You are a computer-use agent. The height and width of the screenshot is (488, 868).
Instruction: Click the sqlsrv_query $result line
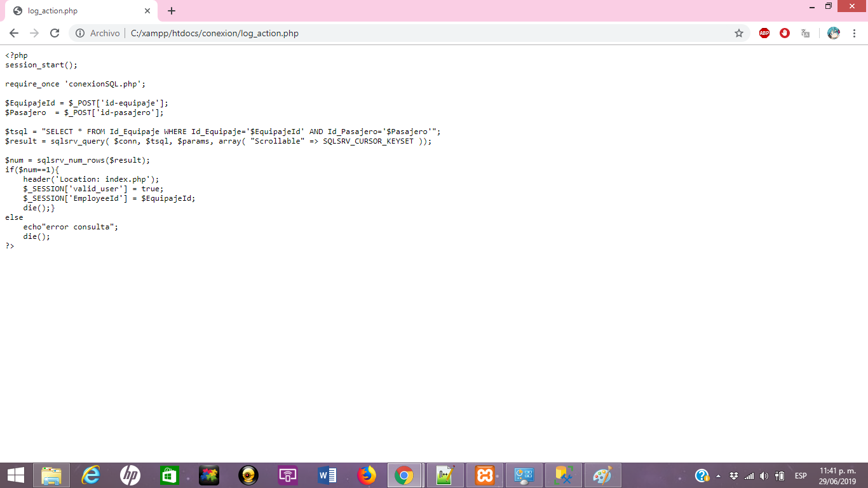(x=219, y=141)
